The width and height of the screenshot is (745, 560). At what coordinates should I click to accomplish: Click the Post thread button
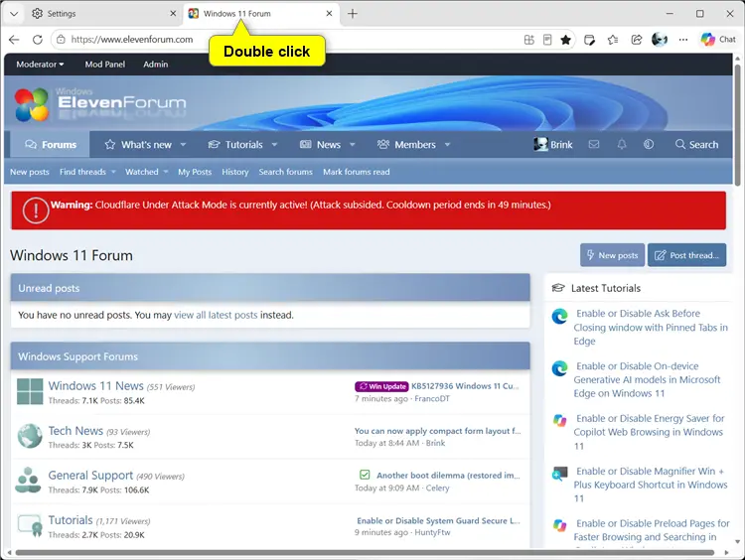(686, 255)
